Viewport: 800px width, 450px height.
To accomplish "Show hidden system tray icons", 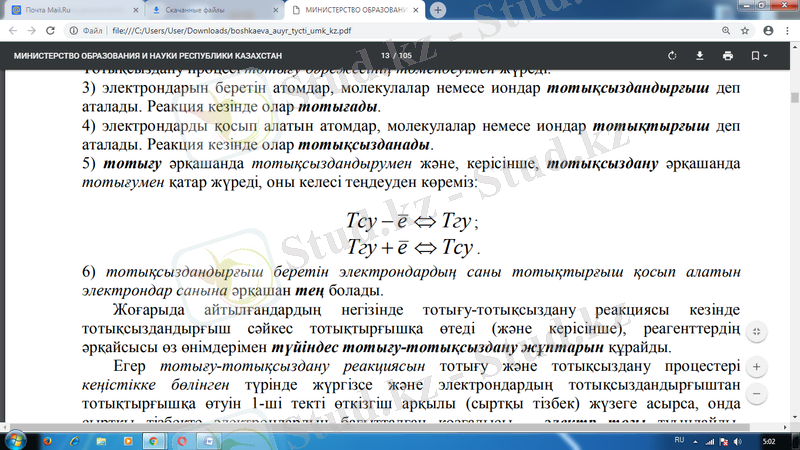I will click(x=697, y=440).
